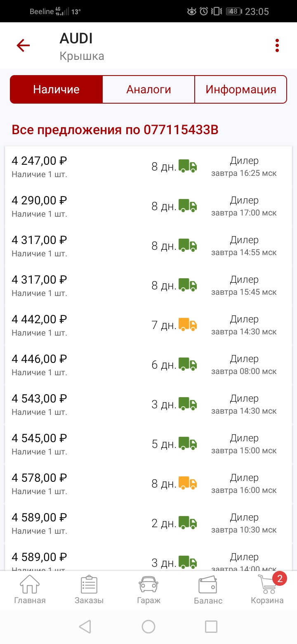Viewport: 297px width, 644px height.
Task: Tap orange truck on 4 578,00 ₽ offer
Action: tap(188, 483)
